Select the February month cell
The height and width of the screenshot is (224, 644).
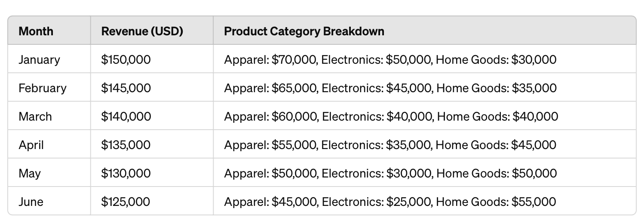pos(43,88)
